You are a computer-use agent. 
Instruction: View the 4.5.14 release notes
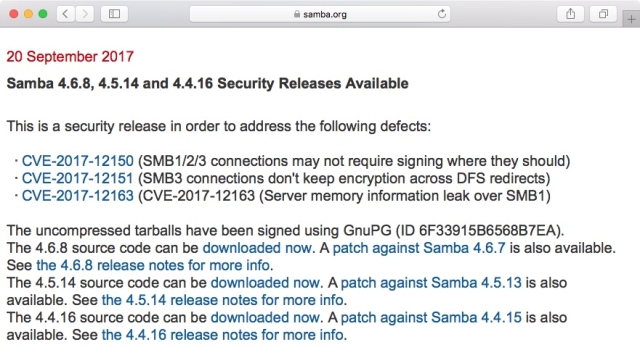222,300
